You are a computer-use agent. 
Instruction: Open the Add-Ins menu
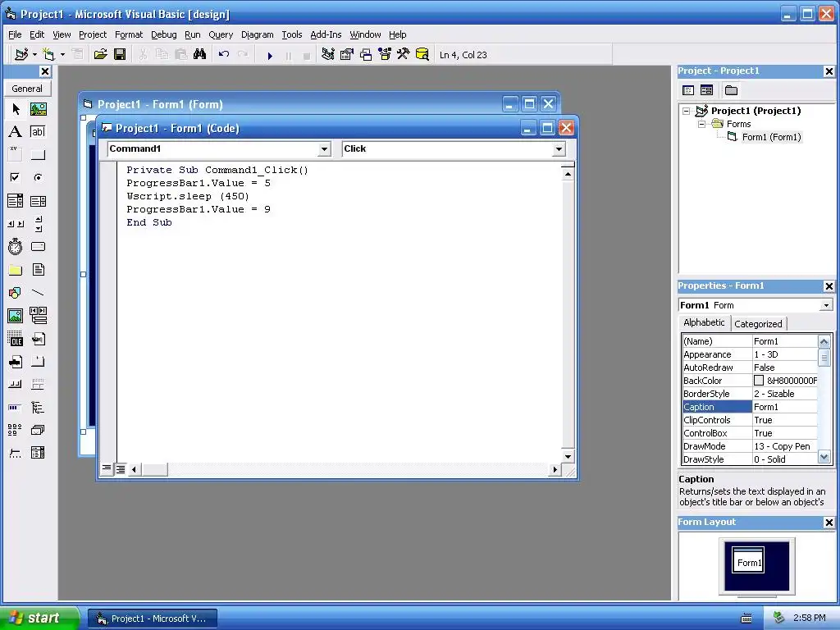coord(326,34)
